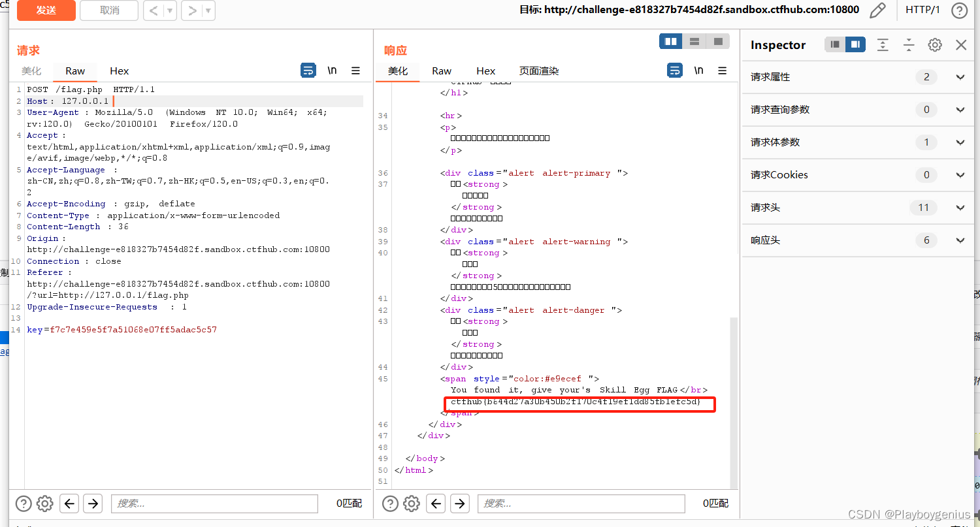This screenshot has width=980, height=527.
Task: Go to previous match in response search
Action: pyautogui.click(x=436, y=503)
